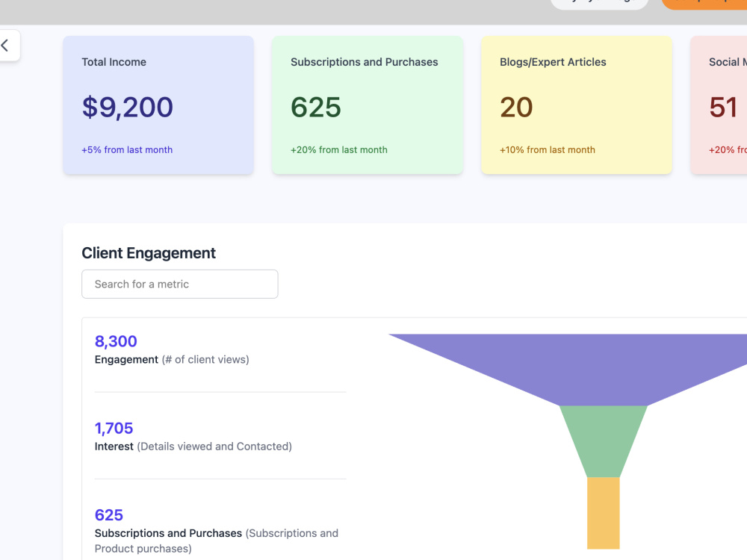
Task: Click Engagement (# of client views) label
Action: (172, 360)
